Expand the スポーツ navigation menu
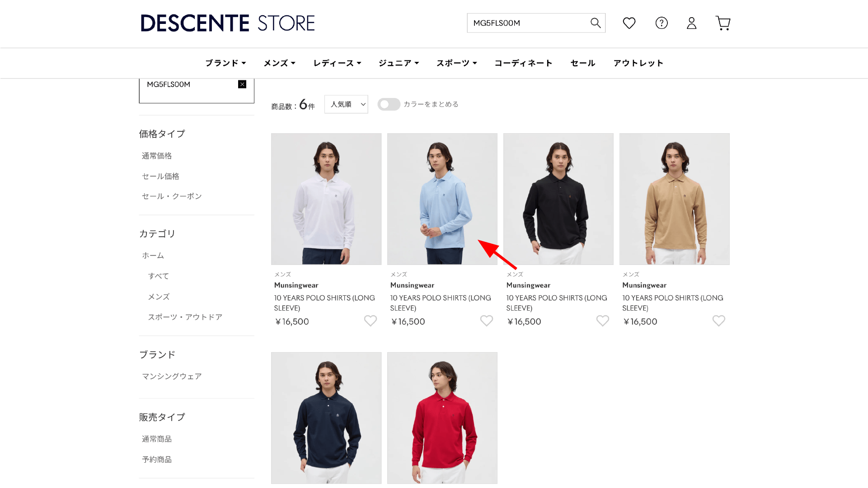The width and height of the screenshot is (868, 488). (x=457, y=63)
